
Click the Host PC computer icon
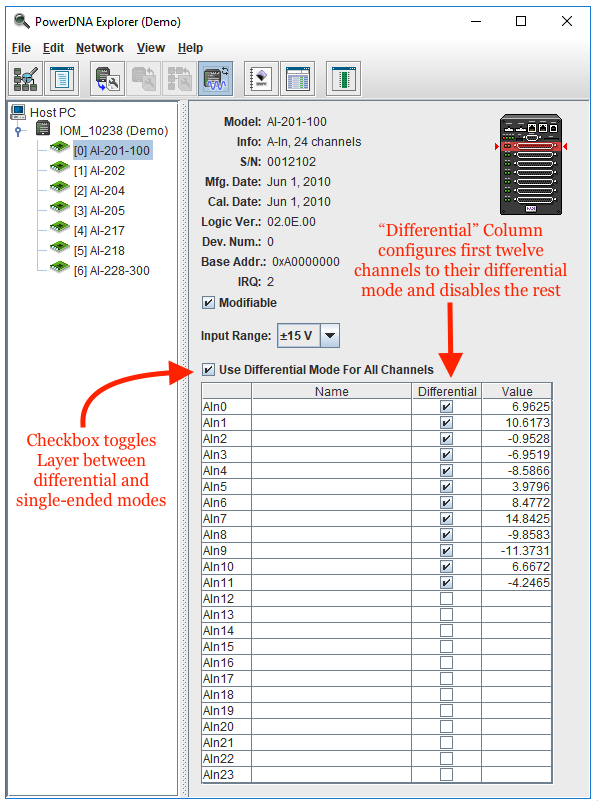18,112
